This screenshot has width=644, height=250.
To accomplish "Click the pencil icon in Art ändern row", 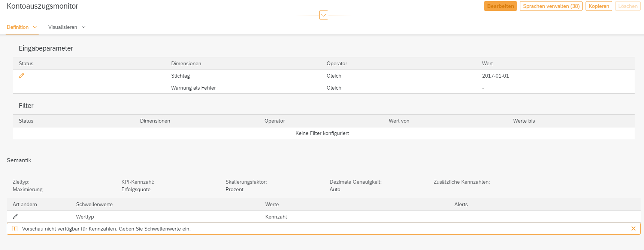I will pos(15,217).
